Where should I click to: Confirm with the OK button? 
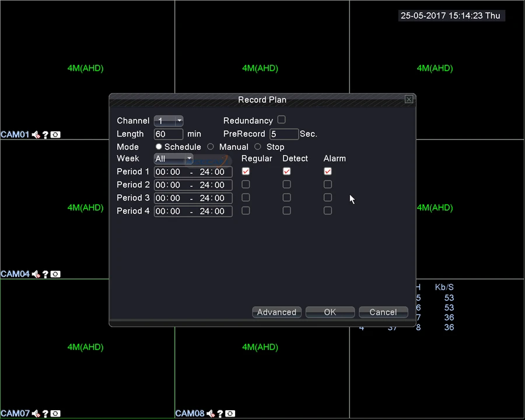(330, 312)
